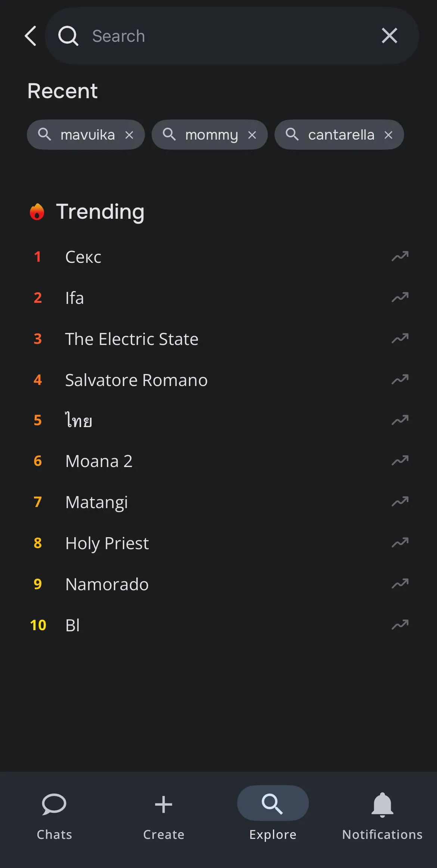The width and height of the screenshot is (437, 868).
Task: Tap the trending arrow beside Namorado
Action: (x=400, y=584)
